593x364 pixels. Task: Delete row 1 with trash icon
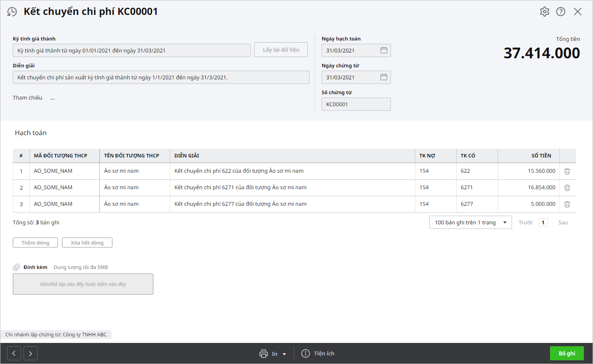point(567,171)
